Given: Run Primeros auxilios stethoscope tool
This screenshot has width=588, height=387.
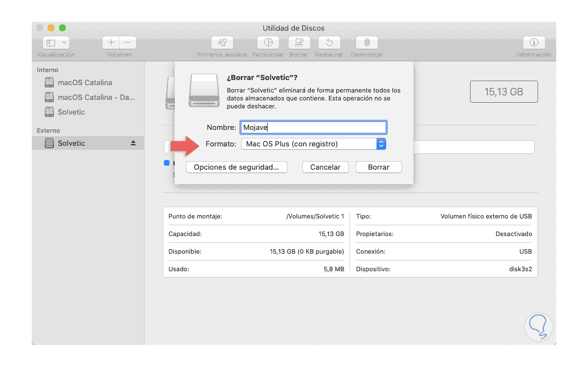Looking at the screenshot, I should [222, 43].
